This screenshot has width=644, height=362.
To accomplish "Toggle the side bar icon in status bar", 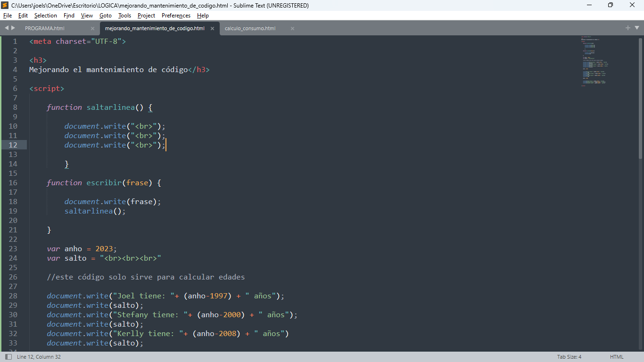I will (x=8, y=357).
